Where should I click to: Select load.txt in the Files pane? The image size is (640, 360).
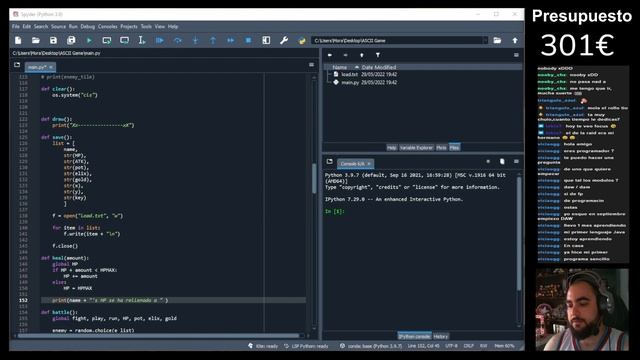point(349,74)
